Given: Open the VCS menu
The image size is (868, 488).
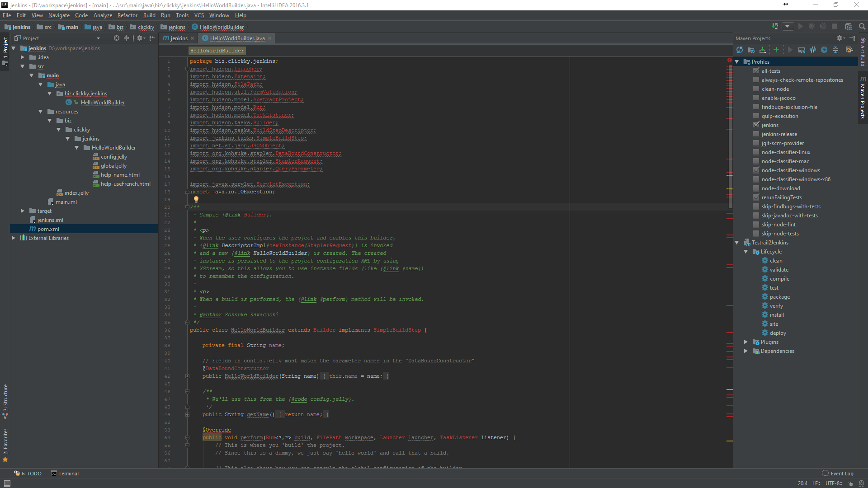Looking at the screenshot, I should 199,15.
